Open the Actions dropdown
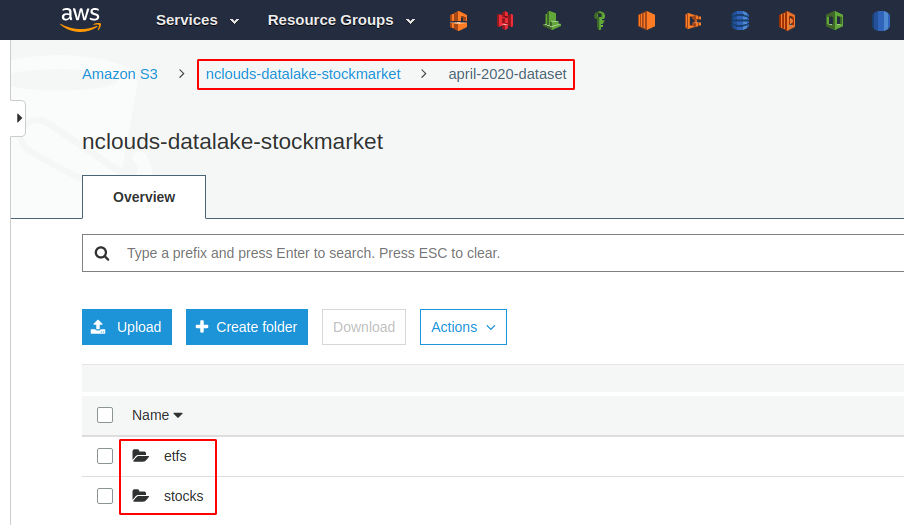This screenshot has width=904, height=525. click(x=463, y=327)
